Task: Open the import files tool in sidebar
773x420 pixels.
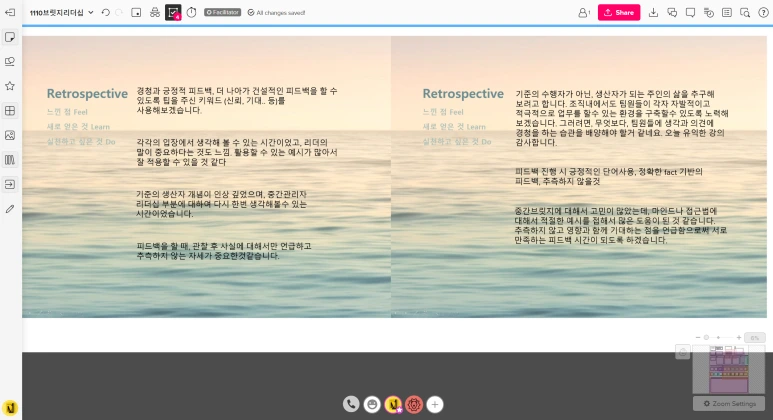Action: coord(10,184)
